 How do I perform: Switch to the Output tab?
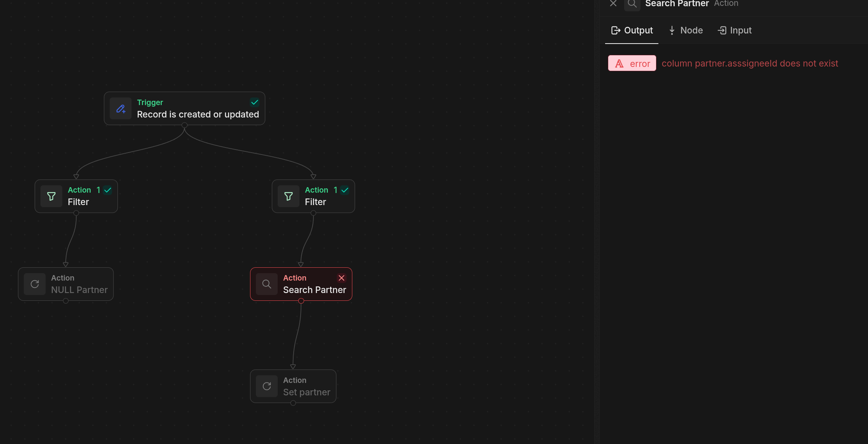[x=632, y=30]
